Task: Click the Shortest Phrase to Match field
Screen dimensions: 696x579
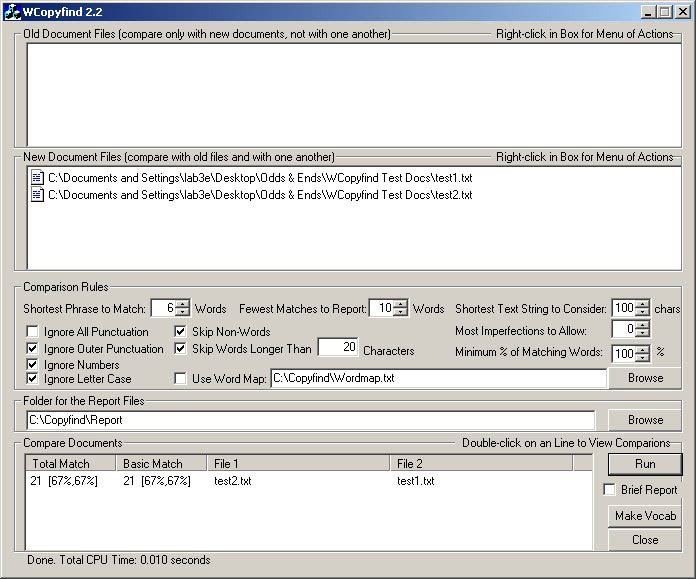Action: [x=163, y=308]
